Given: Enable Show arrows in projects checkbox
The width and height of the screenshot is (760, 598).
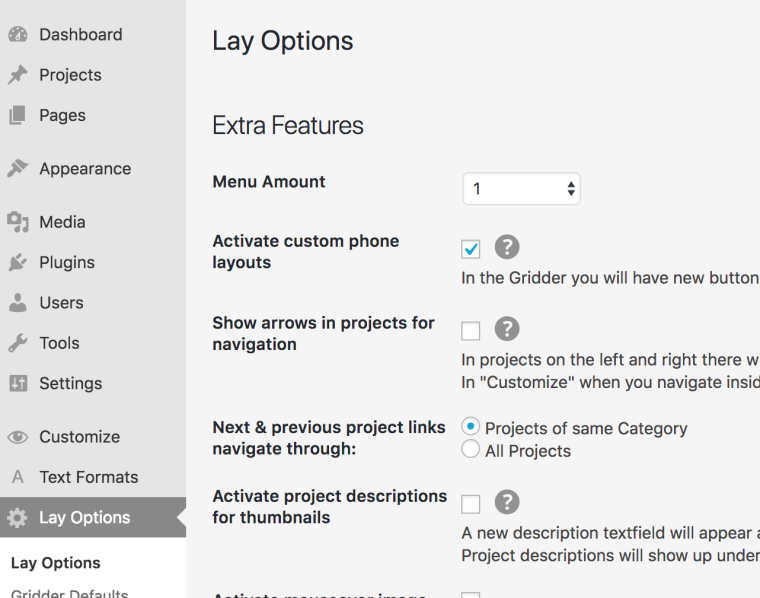Looking at the screenshot, I should click(x=471, y=331).
